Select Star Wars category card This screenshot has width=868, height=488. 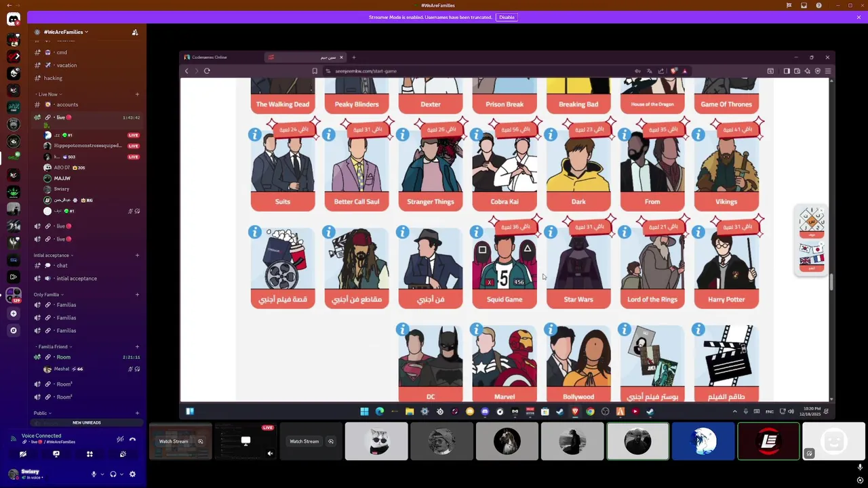tap(578, 268)
